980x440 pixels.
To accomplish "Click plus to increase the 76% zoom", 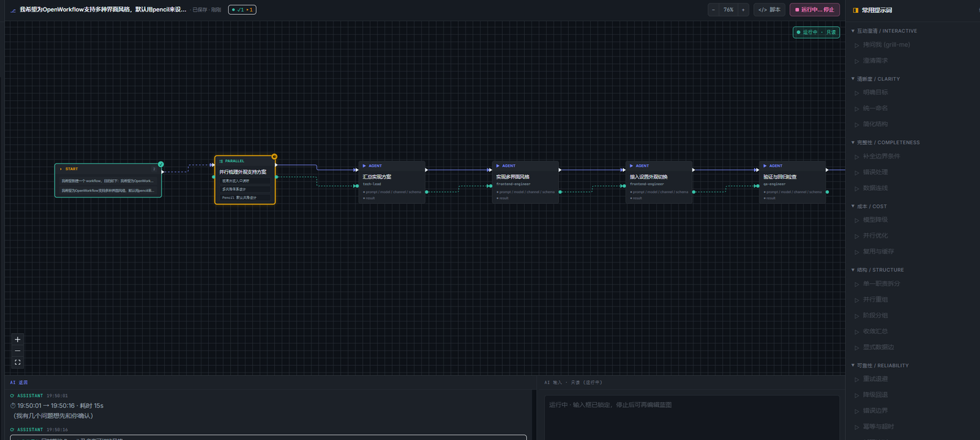I will [743, 10].
